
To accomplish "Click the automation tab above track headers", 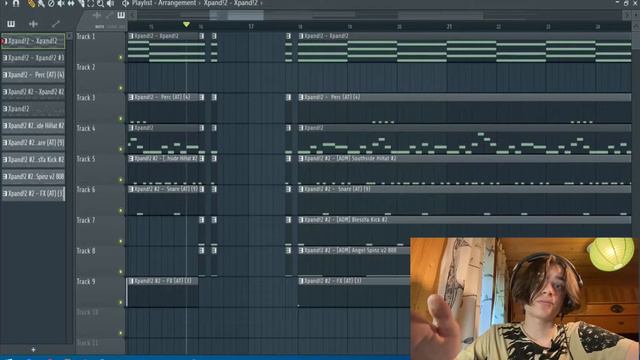I will [109, 16].
